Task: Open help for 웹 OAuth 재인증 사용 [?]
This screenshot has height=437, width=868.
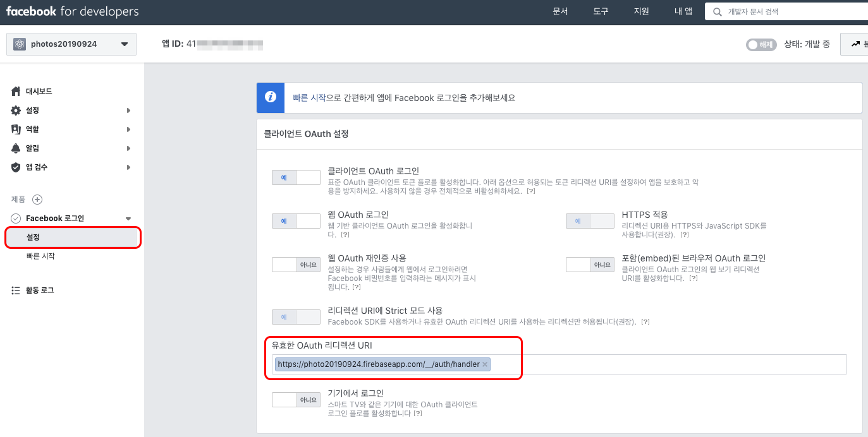Action: click(x=357, y=287)
